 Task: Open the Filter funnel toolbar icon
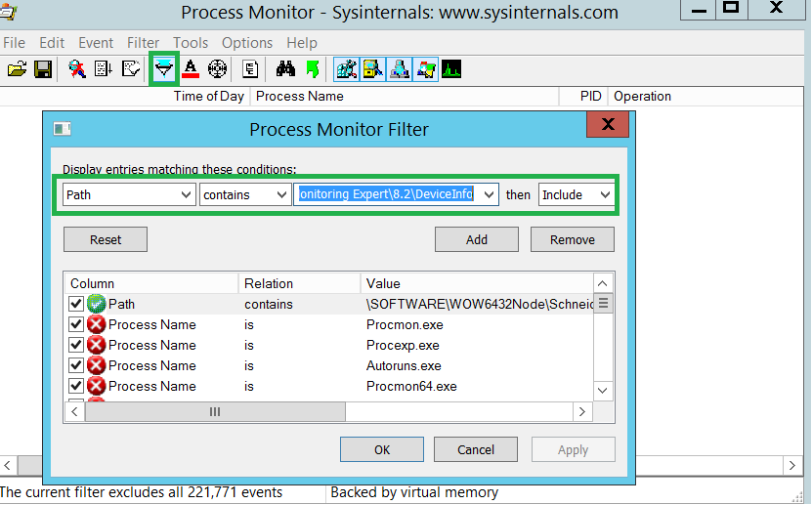coord(163,68)
